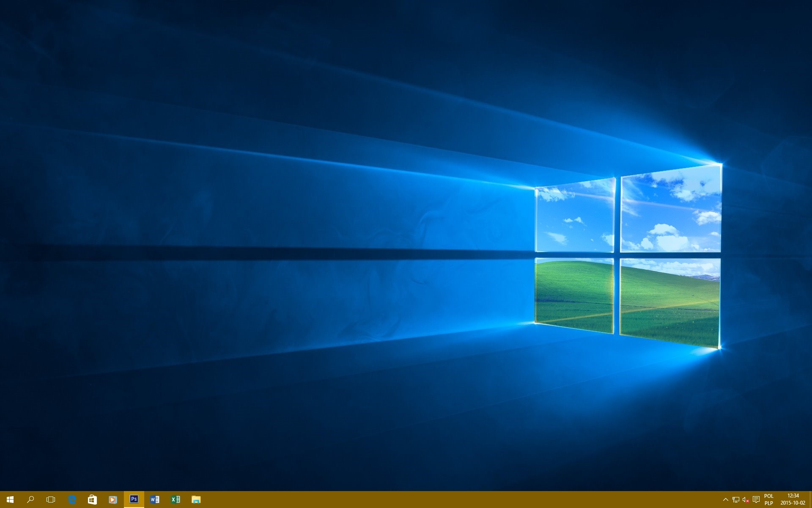This screenshot has width=812, height=508.
Task: Open the Windows Start menu
Action: (x=10, y=500)
